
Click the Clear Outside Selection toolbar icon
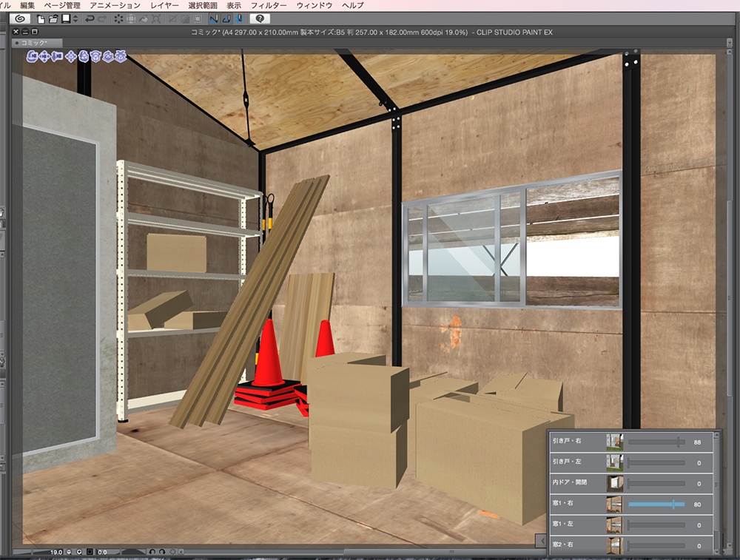coord(131,19)
